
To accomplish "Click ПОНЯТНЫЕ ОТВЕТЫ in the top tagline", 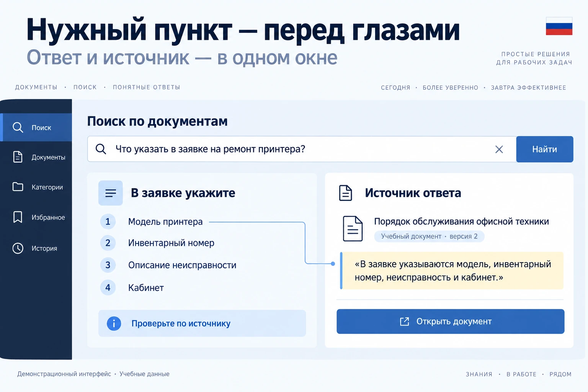I will 147,87.
